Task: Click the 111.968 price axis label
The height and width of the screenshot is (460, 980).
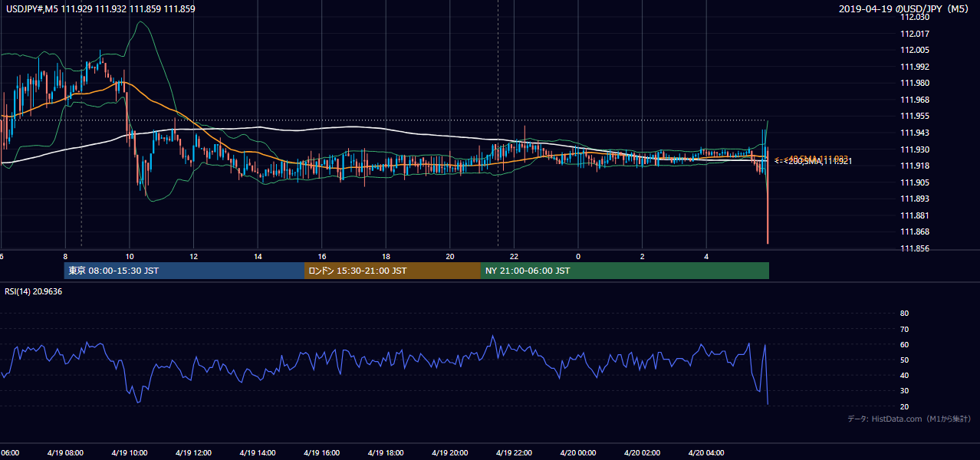Action: click(x=916, y=100)
